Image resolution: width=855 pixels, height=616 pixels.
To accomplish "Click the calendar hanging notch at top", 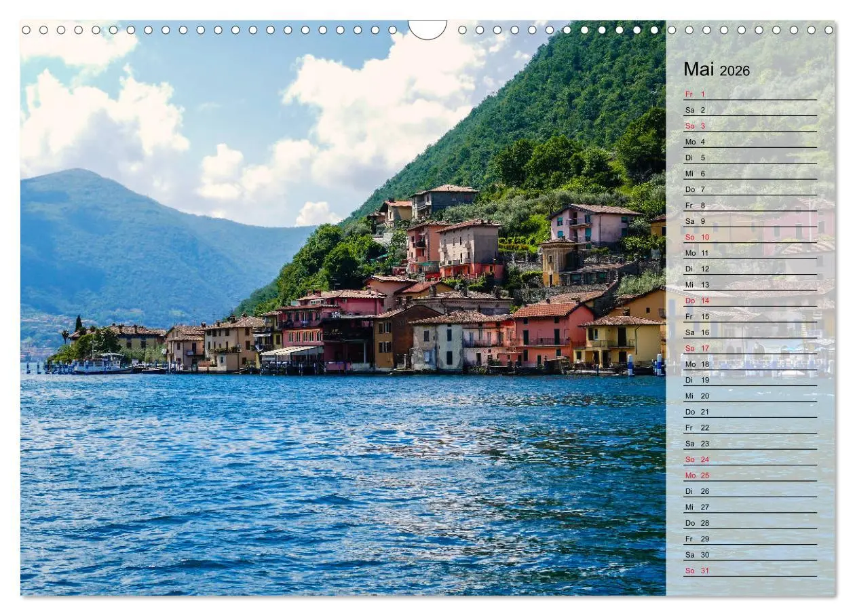I will pyautogui.click(x=427, y=29).
